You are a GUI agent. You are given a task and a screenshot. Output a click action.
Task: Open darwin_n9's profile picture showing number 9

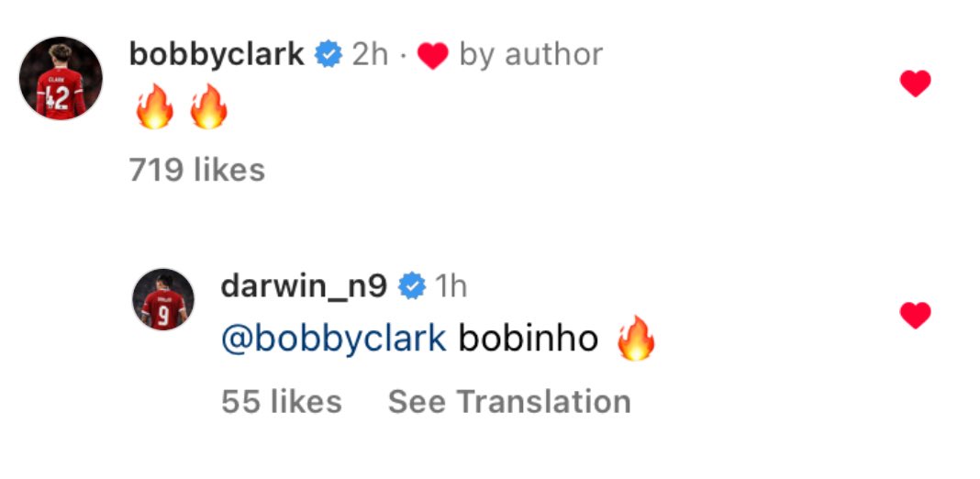[x=163, y=299]
